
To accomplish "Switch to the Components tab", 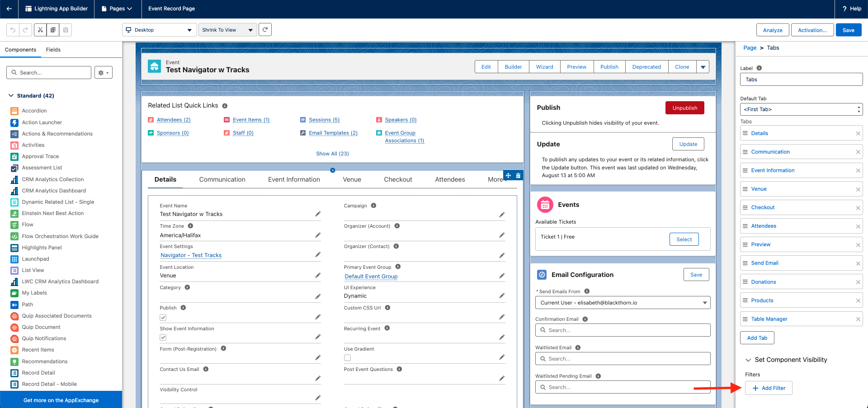I will pyautogui.click(x=20, y=50).
